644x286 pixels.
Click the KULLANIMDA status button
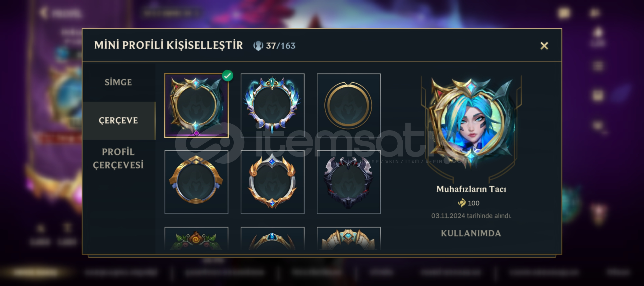click(471, 233)
